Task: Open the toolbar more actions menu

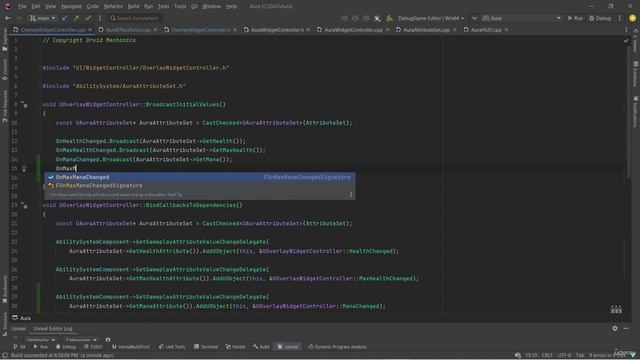Action: click(620, 18)
